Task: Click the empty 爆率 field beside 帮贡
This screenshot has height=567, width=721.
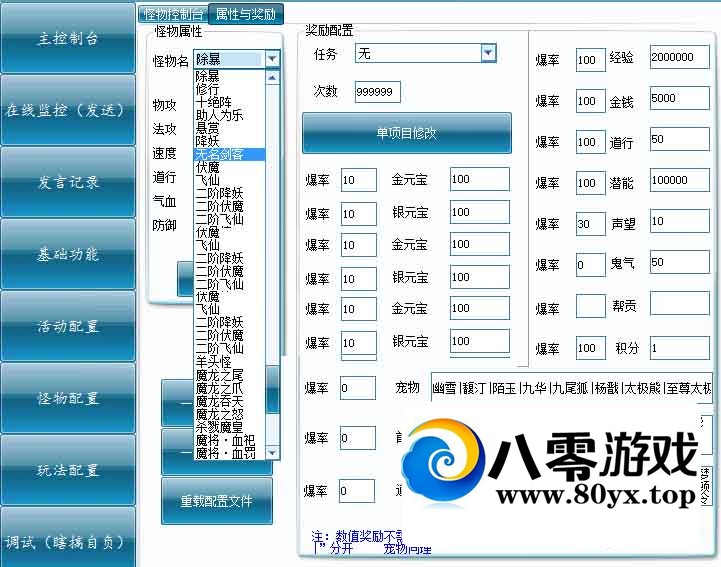Action: 590,306
